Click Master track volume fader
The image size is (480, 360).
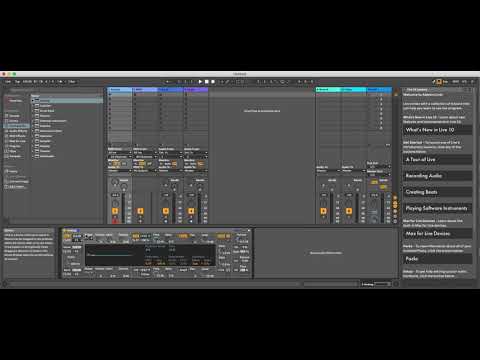pyautogui.click(x=382, y=207)
